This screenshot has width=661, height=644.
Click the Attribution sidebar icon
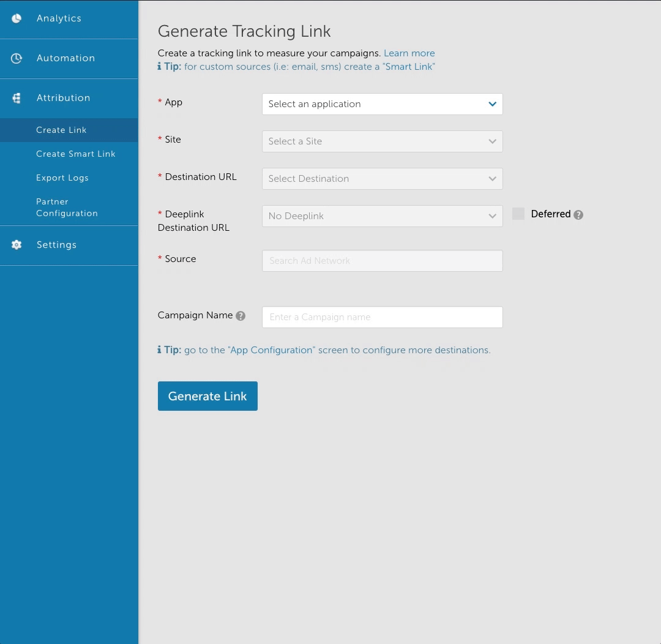(17, 98)
